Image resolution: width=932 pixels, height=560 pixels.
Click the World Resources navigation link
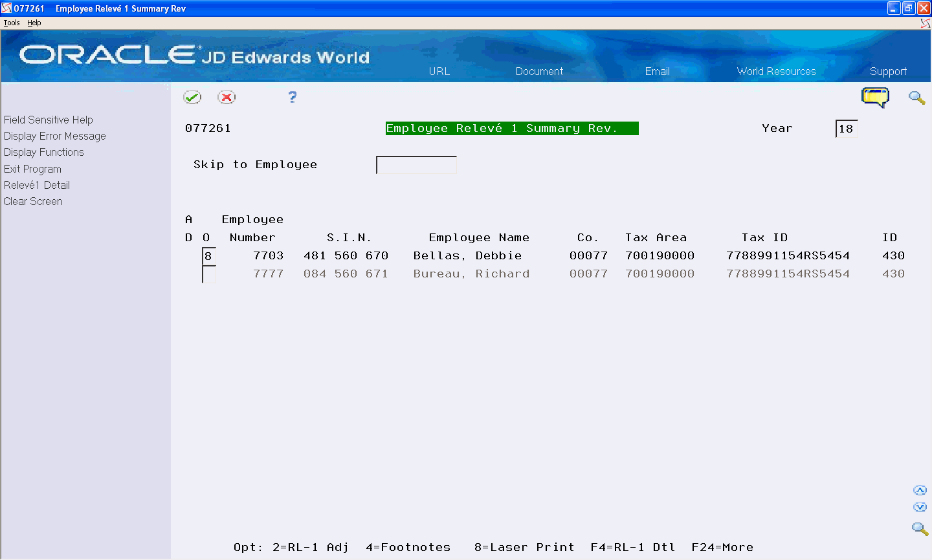[x=776, y=71]
